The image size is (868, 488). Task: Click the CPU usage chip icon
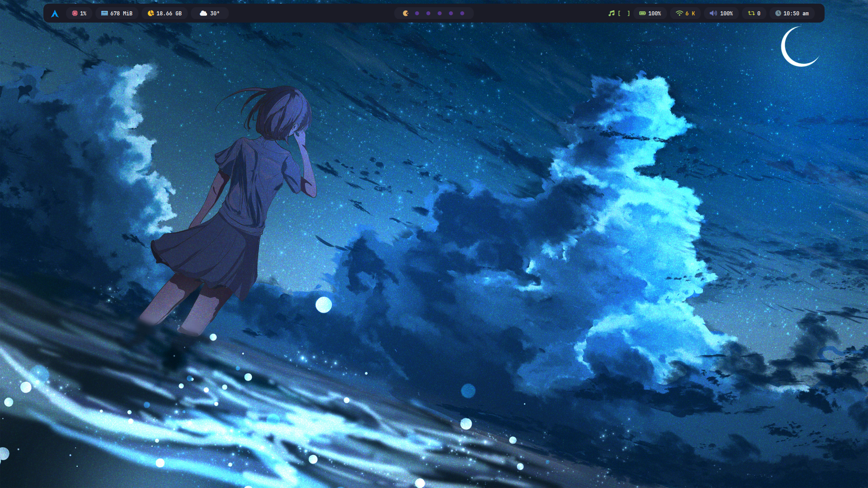pos(75,14)
